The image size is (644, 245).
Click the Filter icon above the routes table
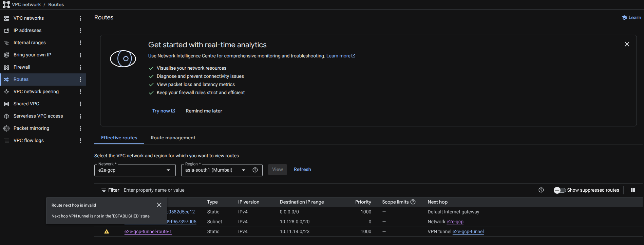pos(104,190)
